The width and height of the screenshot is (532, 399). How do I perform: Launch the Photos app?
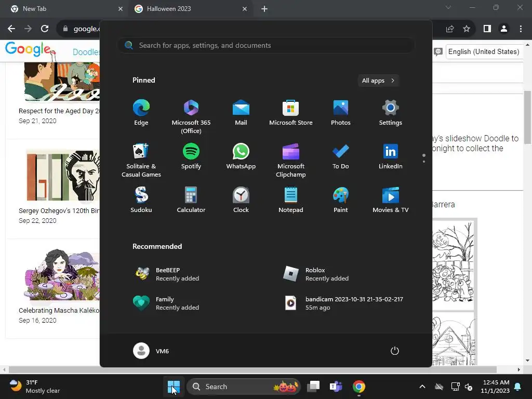click(341, 113)
